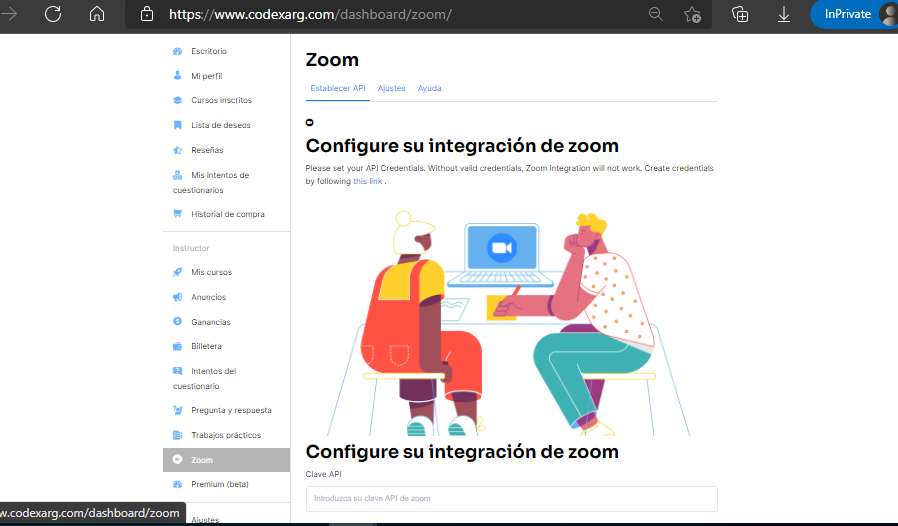
Task: Open Reseñas in sidebar menu
Action: pos(207,150)
